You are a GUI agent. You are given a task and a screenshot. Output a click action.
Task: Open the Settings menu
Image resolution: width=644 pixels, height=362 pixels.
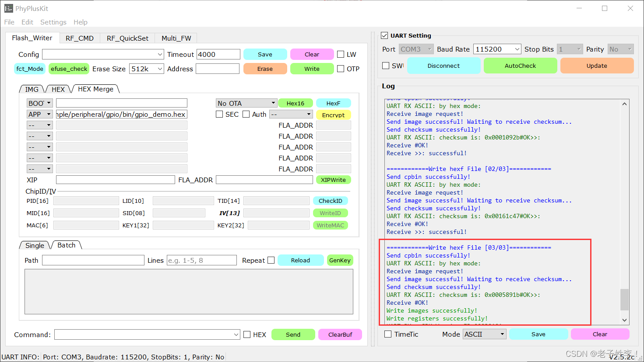click(x=53, y=22)
